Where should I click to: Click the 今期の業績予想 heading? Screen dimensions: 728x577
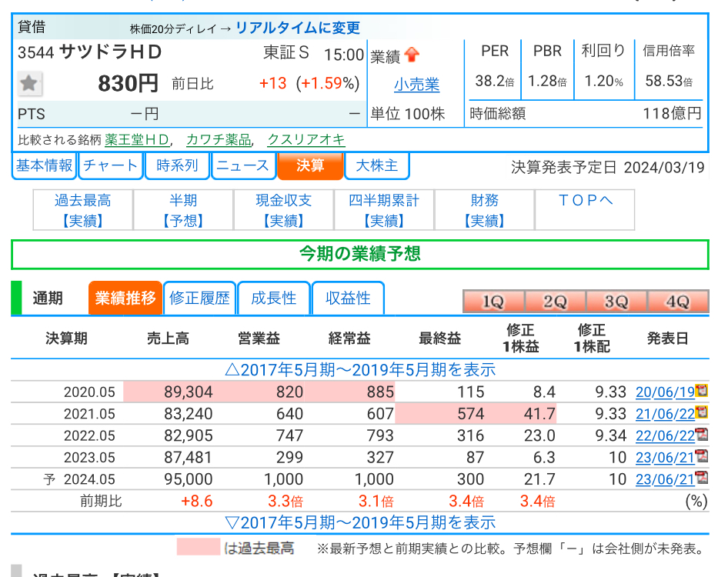360,254
